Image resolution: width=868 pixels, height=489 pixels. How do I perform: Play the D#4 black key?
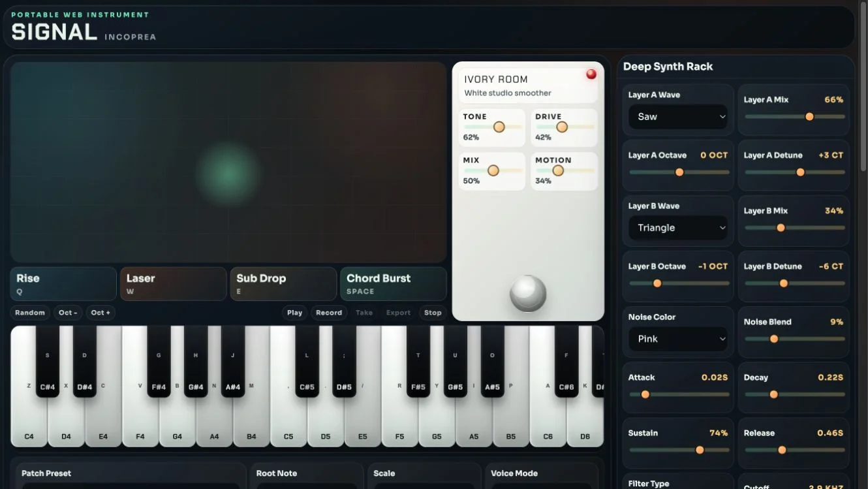pyautogui.click(x=85, y=361)
